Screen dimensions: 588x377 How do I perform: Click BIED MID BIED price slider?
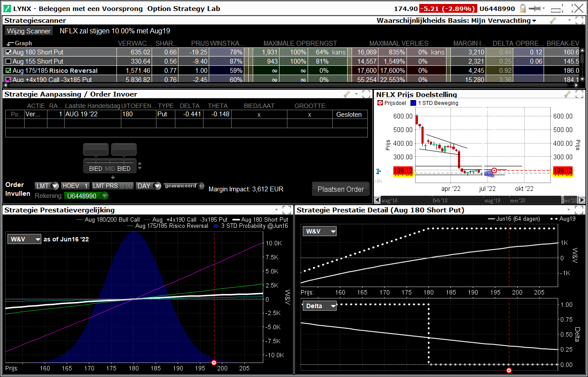point(110,165)
